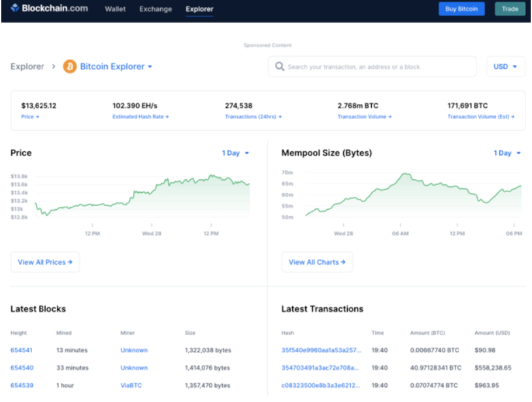Click the search magnifier icon
Screen dimensions: 532x402
(280, 67)
